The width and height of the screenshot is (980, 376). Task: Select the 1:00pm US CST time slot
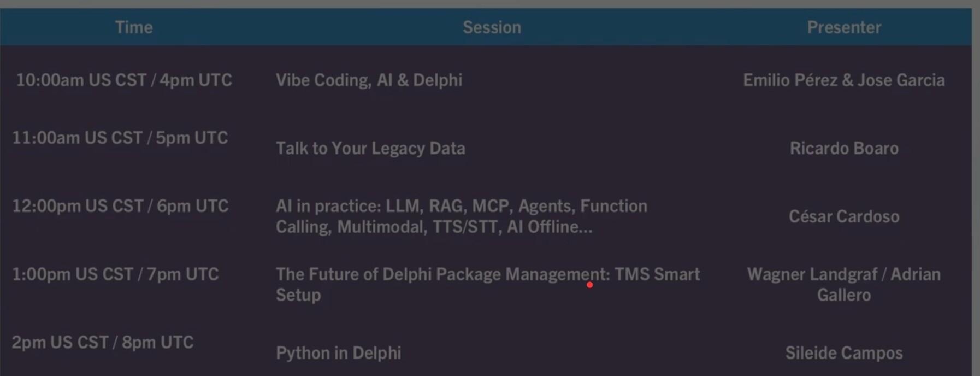(x=115, y=274)
